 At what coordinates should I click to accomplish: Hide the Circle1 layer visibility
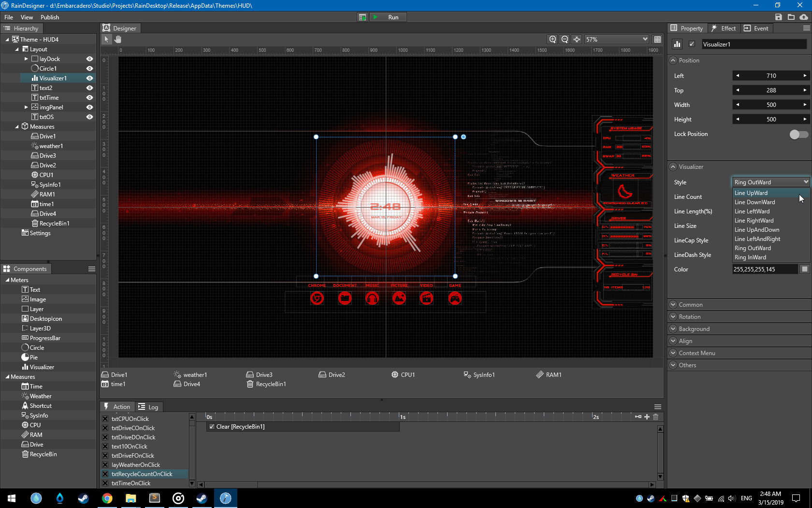coord(89,68)
